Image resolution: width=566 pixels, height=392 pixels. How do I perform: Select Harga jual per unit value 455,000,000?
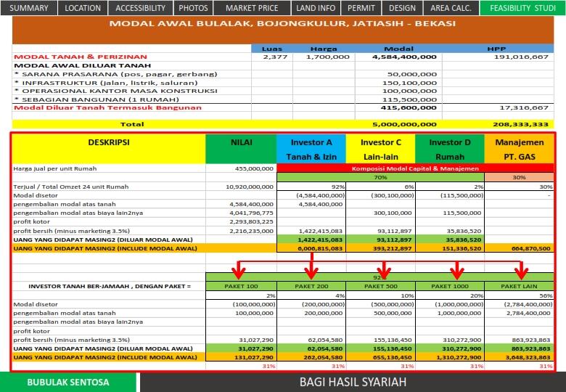(x=254, y=168)
